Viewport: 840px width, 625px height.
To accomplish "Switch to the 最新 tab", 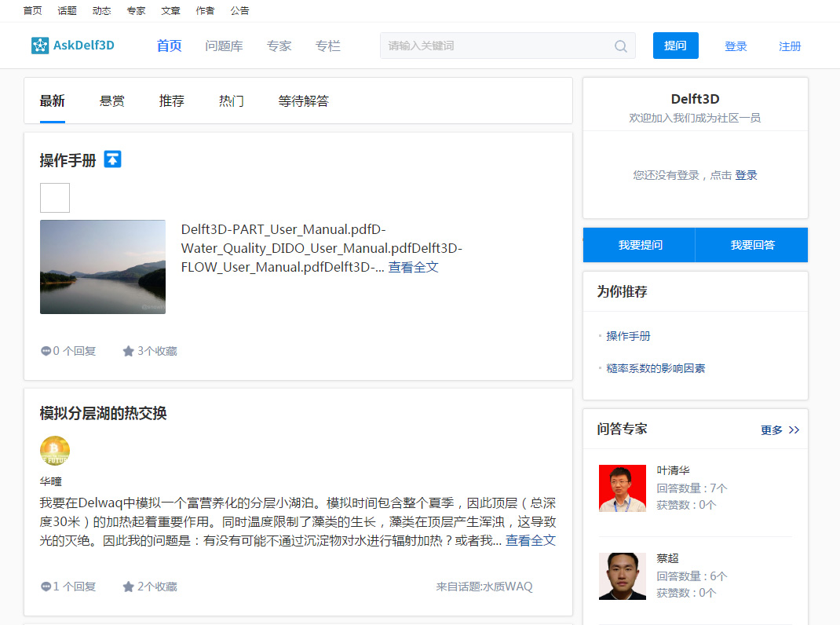I will coord(53,101).
